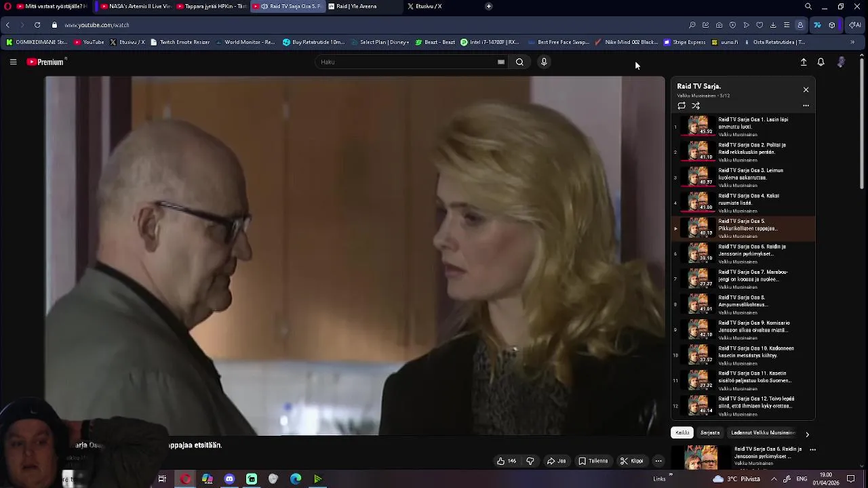Open Select Plan Disney+ bookmark
This screenshot has width=868, height=488.
coord(379,42)
